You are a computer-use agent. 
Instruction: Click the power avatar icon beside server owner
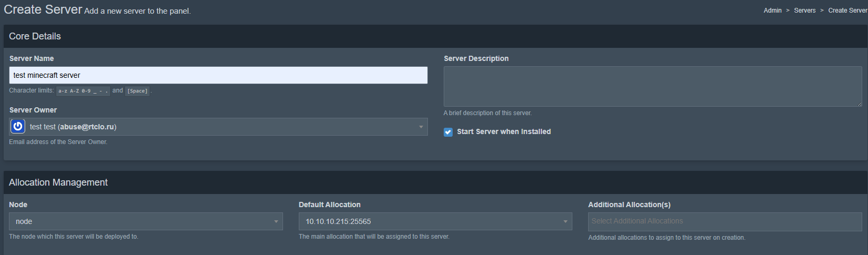pos(18,126)
